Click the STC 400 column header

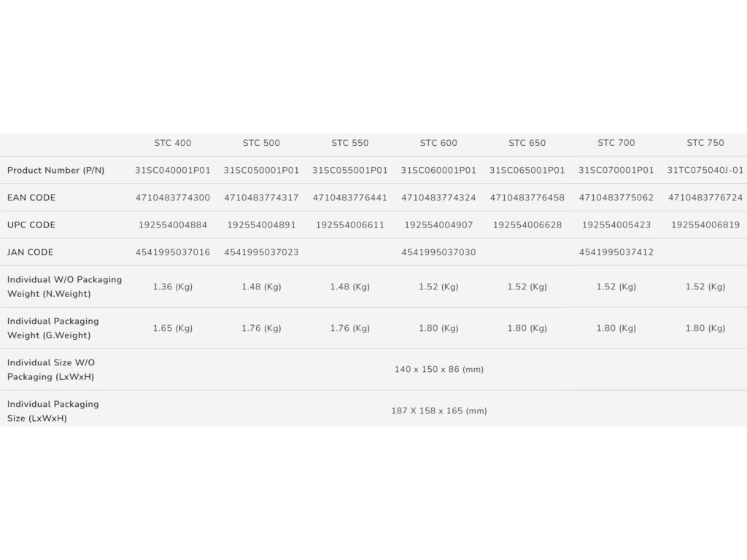(173, 143)
